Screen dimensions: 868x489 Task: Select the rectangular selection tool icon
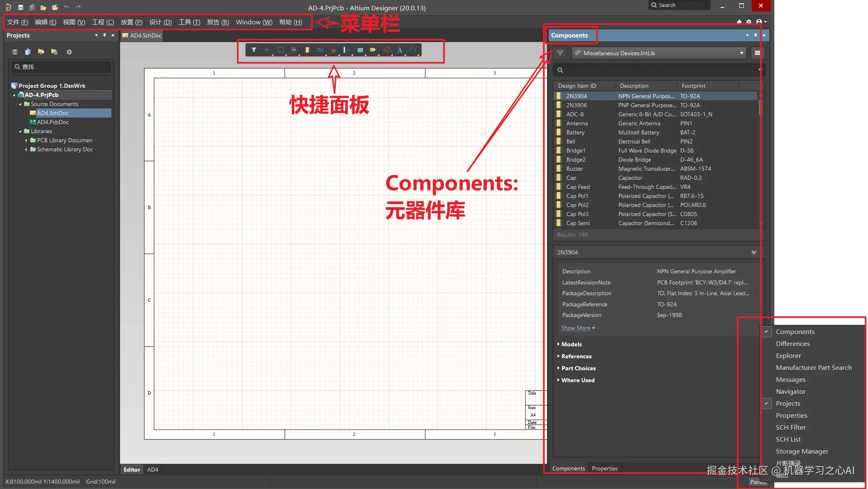tap(281, 50)
